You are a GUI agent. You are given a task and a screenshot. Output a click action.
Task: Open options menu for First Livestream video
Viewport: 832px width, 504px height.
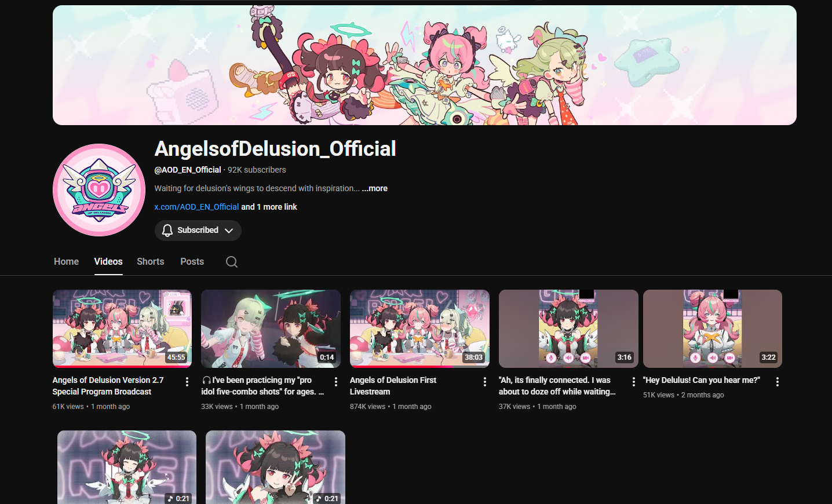pyautogui.click(x=484, y=382)
